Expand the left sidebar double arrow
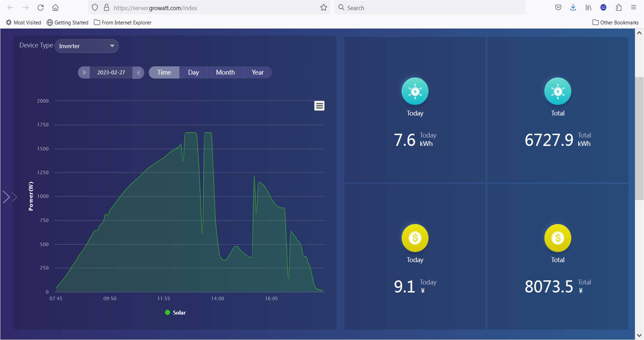Screen dimensions: 644x340 (10, 197)
